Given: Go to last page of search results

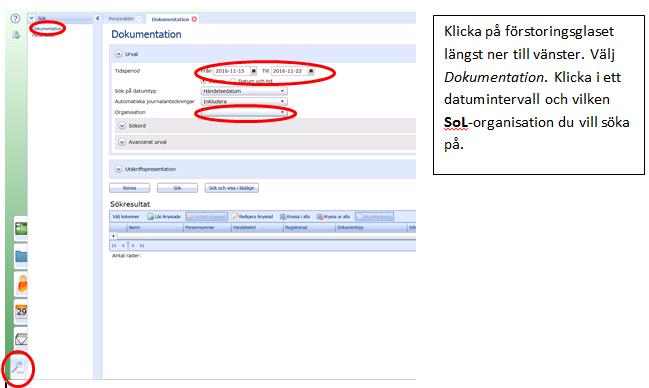Looking at the screenshot, I should click(142, 246).
